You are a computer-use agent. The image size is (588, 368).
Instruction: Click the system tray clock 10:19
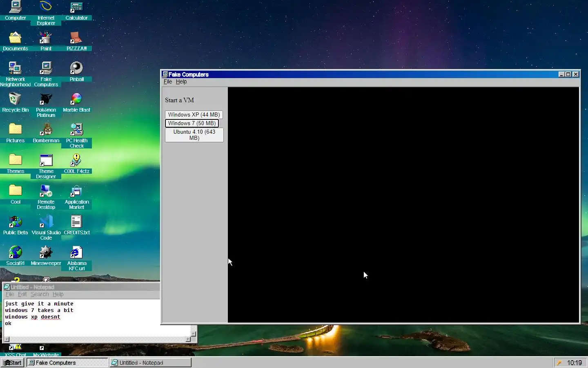pyautogui.click(x=575, y=363)
